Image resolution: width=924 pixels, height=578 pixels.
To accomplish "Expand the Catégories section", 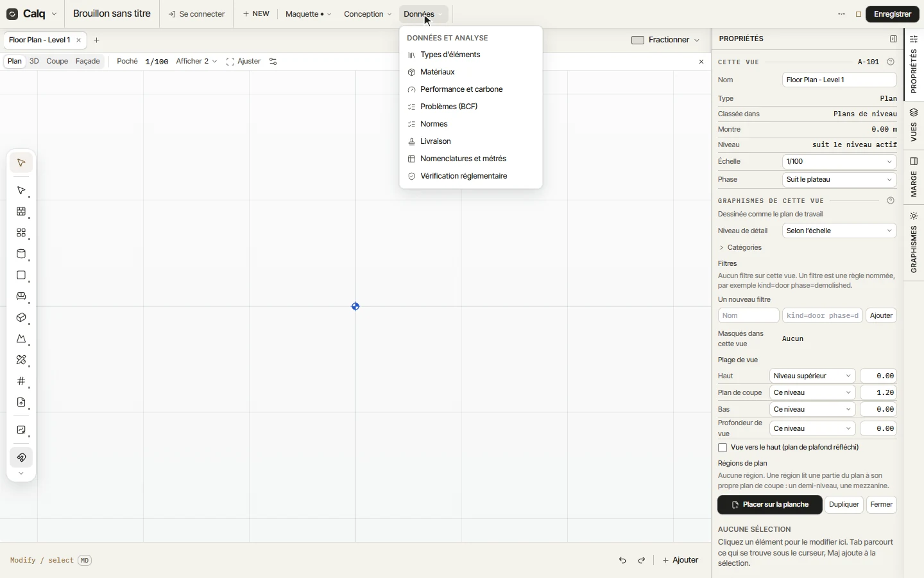I will (740, 248).
